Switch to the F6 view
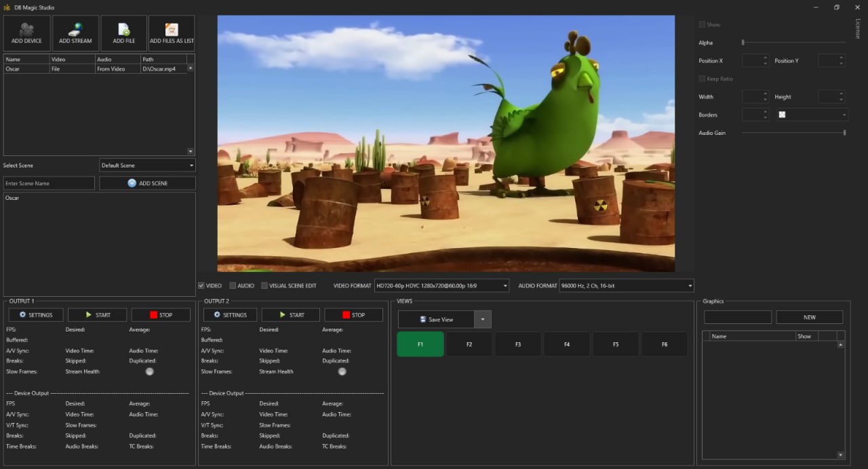 [x=665, y=344]
